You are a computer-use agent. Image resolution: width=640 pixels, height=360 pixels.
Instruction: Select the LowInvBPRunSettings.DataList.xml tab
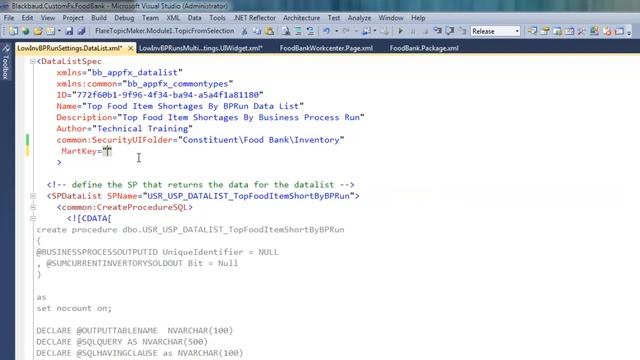coord(70,48)
